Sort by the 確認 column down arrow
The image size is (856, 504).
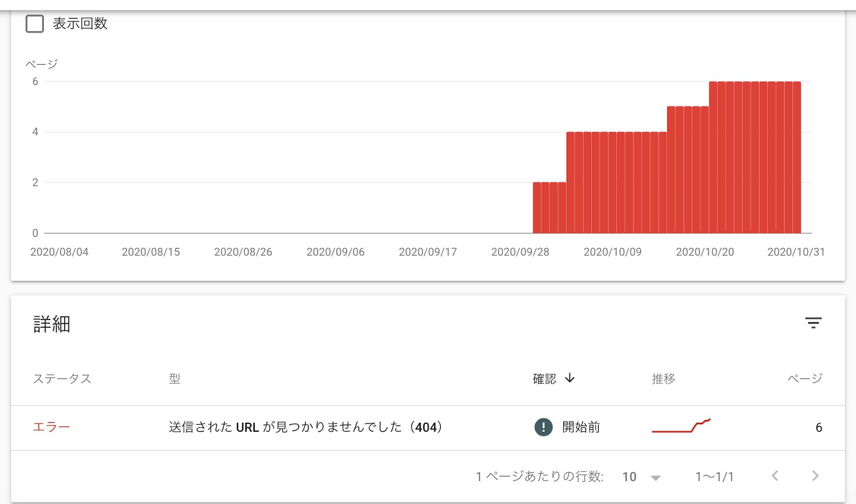pyautogui.click(x=570, y=378)
